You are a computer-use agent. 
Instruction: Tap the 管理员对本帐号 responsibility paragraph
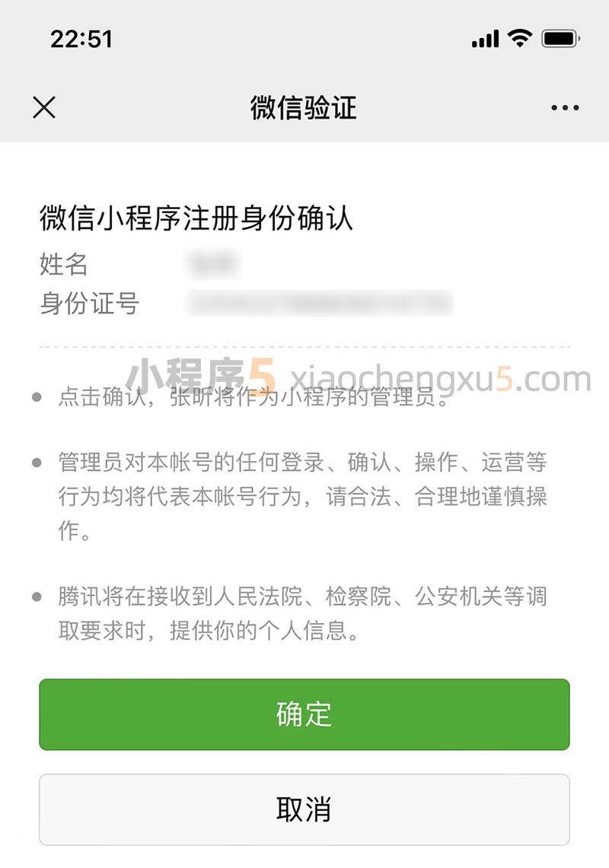tap(302, 495)
